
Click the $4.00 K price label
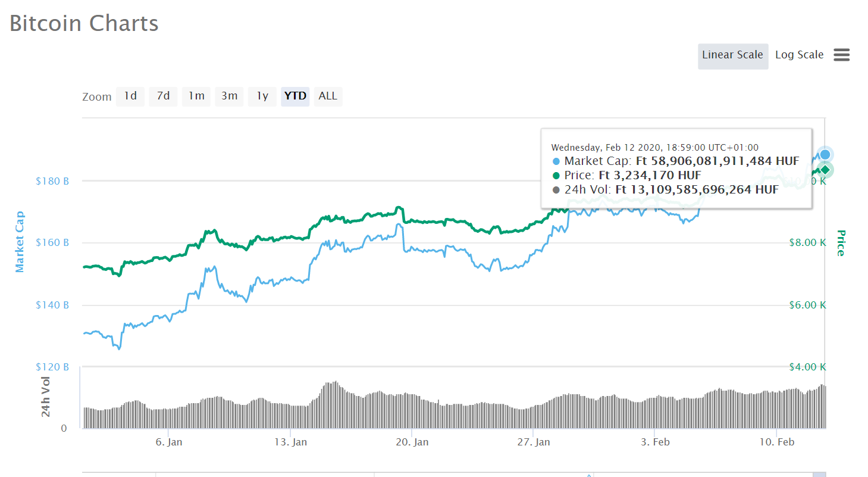807,367
